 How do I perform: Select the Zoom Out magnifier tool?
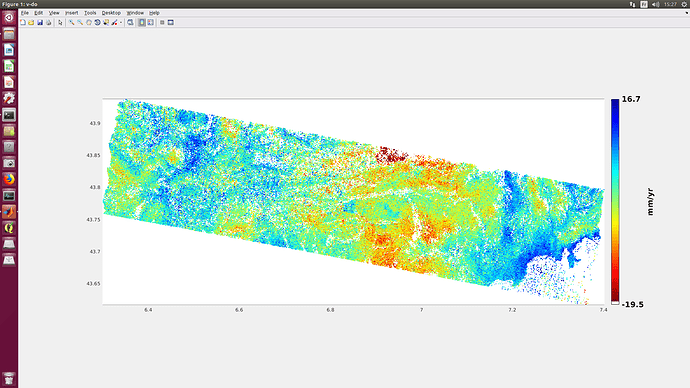click(80, 22)
